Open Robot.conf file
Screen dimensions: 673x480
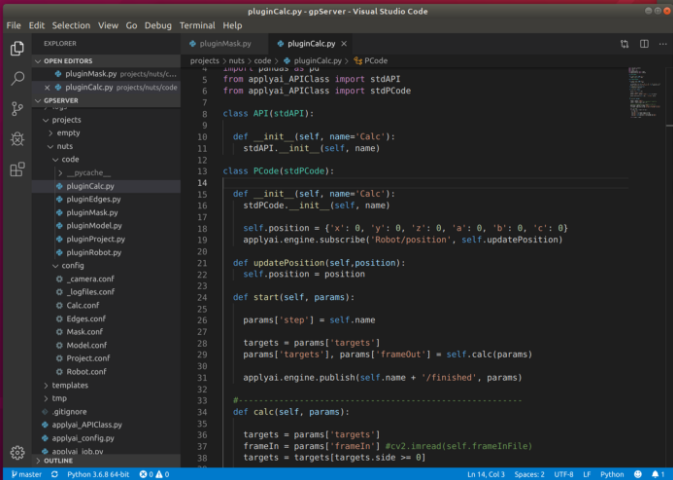106,372
